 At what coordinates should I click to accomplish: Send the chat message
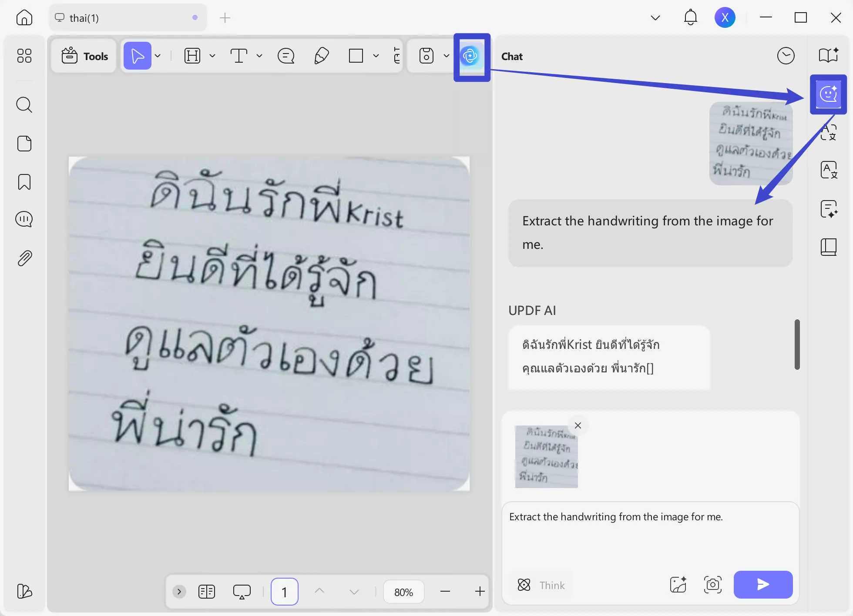coord(762,585)
